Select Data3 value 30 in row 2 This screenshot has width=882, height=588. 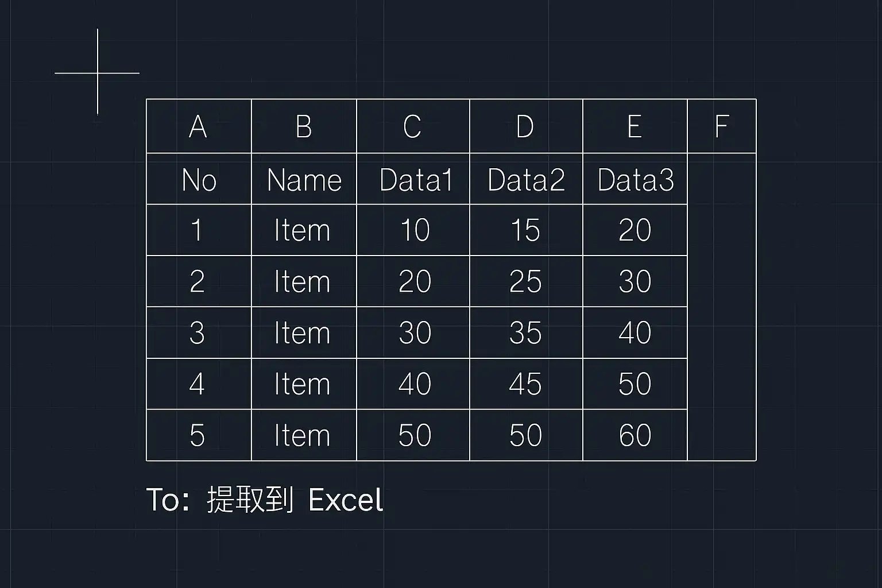[635, 281]
